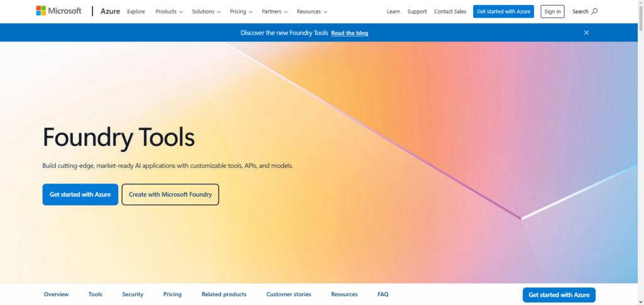Screen dimensions: 644x305
Task: Open the Explore menu item
Action: [x=136, y=11]
